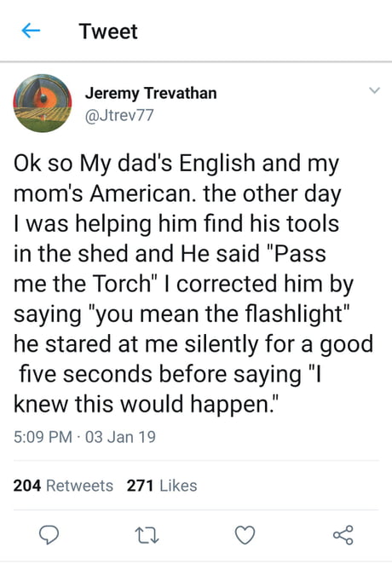
Task: Tap the bold 204 retweet count
Action: point(27,486)
